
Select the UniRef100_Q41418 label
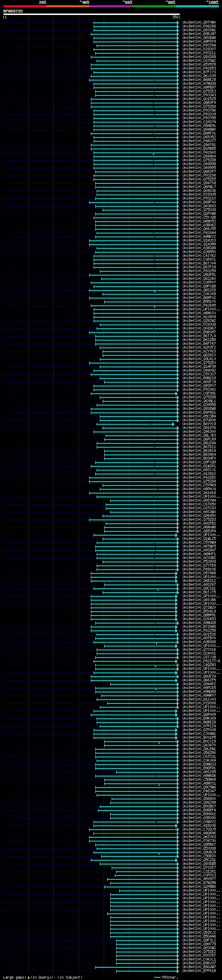(x=199, y=493)
